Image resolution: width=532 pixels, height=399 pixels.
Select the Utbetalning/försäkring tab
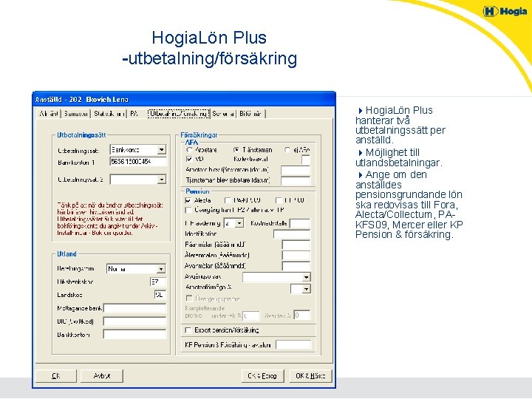point(179,114)
